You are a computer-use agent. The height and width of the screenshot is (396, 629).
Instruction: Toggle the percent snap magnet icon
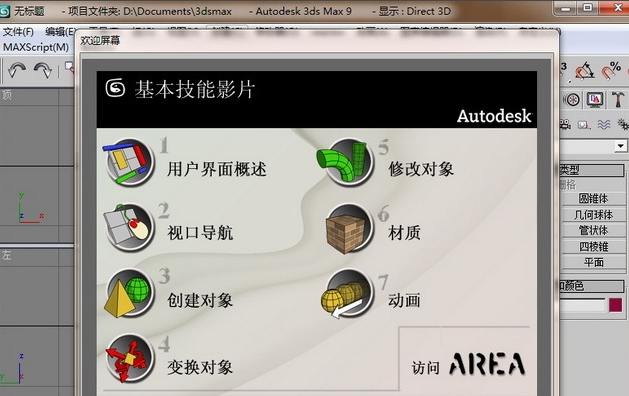[611, 71]
